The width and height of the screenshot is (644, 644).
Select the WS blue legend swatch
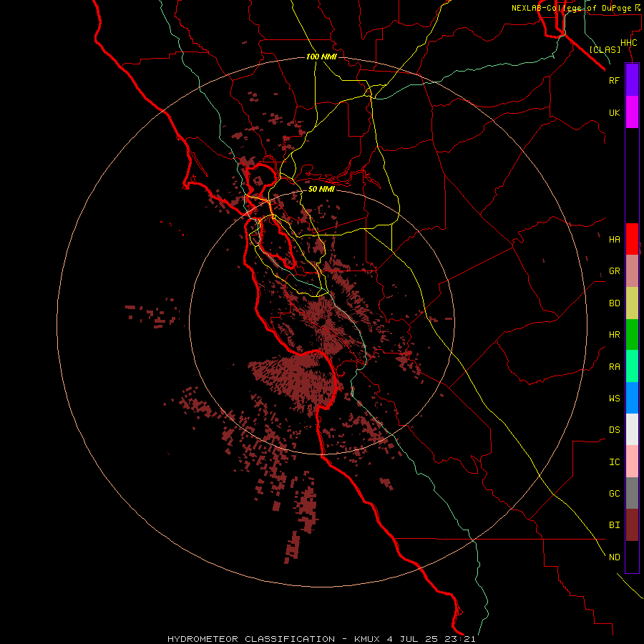coord(632,398)
